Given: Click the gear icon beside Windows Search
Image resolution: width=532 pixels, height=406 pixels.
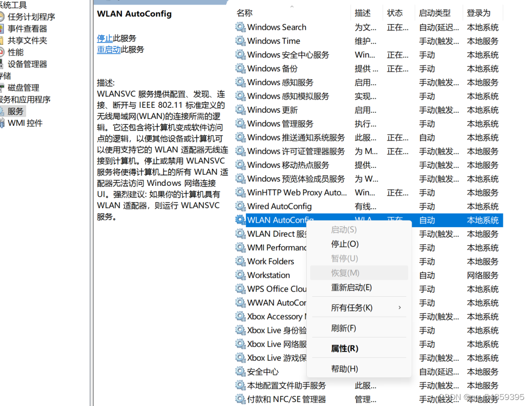Looking at the screenshot, I should 240,27.
